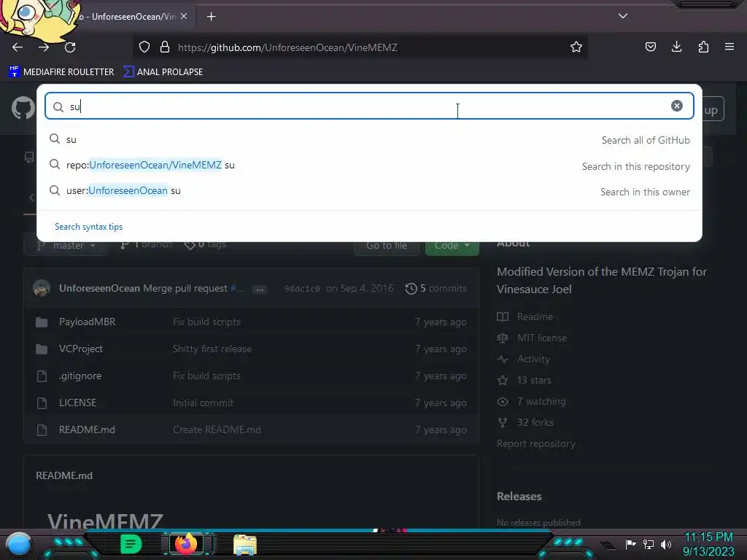Open the PayloadMBR folder
747x560 pixels.
tap(88, 322)
